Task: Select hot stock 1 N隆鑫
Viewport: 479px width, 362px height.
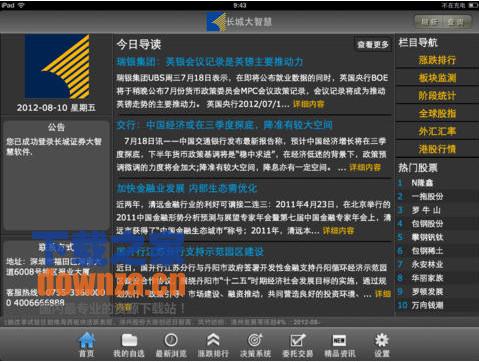Action: click(x=437, y=183)
